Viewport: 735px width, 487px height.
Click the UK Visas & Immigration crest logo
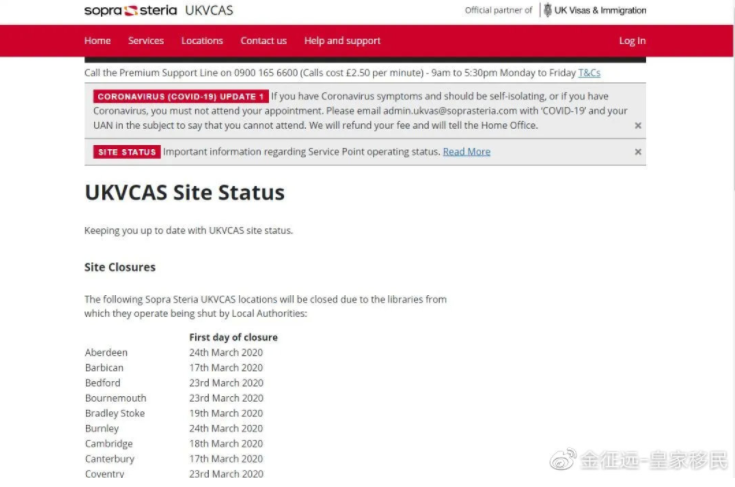[547, 10]
